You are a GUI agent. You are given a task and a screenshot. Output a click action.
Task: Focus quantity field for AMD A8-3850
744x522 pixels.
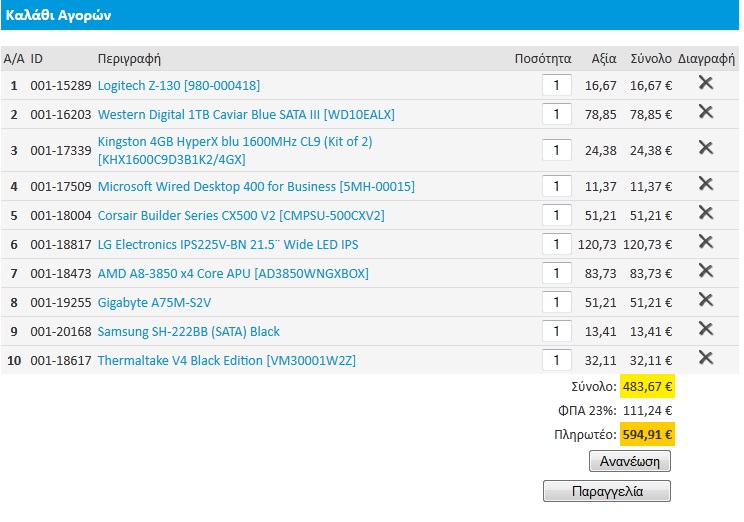point(557,273)
